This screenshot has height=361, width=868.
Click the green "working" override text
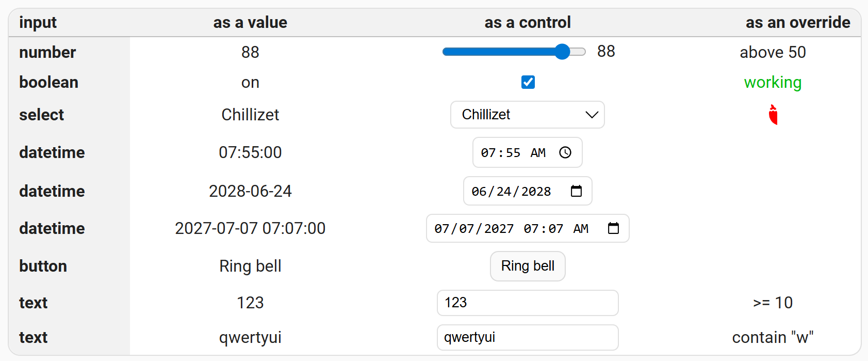773,82
